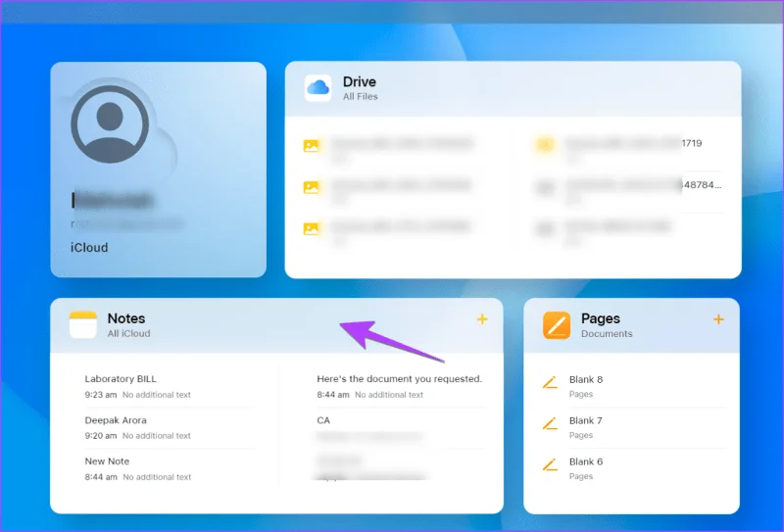
Task: Open the Blank 8 document
Action: click(633, 386)
